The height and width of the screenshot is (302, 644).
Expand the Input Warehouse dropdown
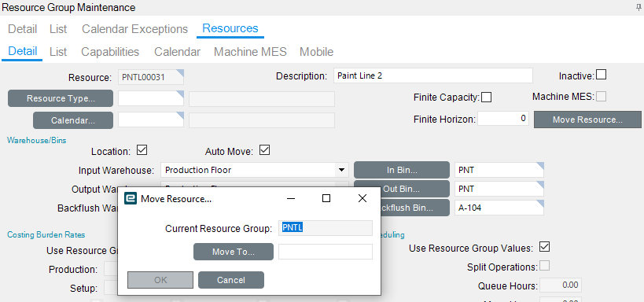[x=341, y=170]
